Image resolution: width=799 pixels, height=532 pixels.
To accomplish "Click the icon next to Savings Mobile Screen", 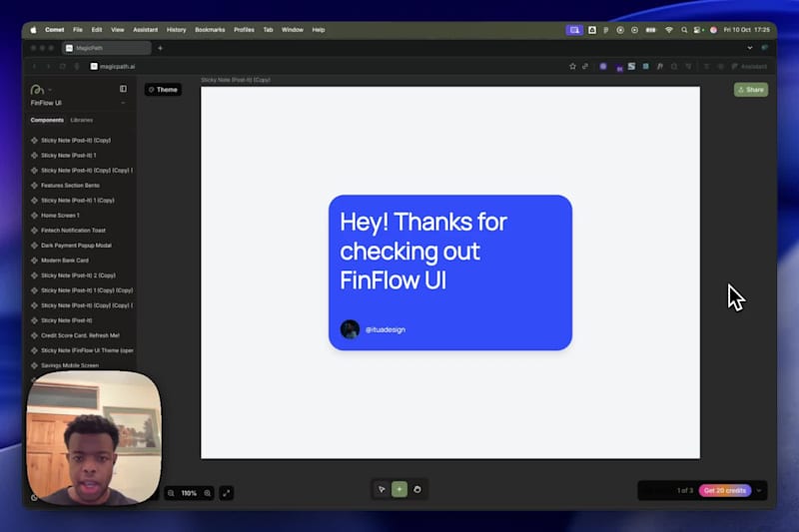I will click(x=34, y=365).
